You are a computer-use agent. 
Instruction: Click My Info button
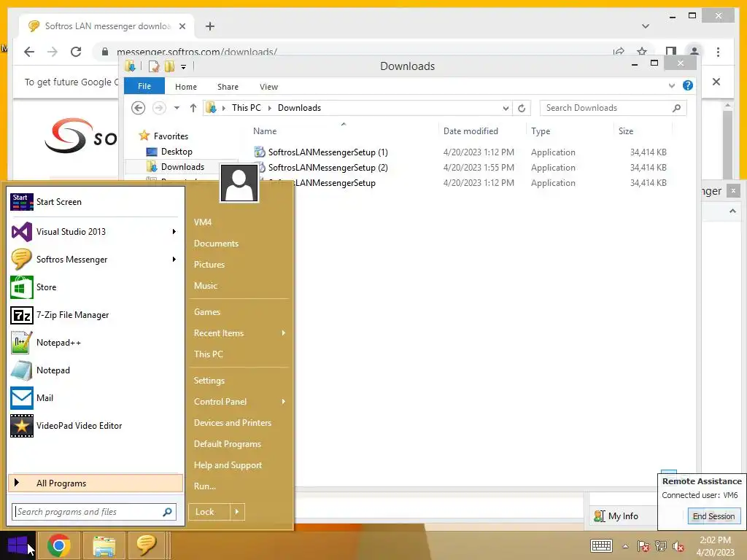[x=616, y=516]
